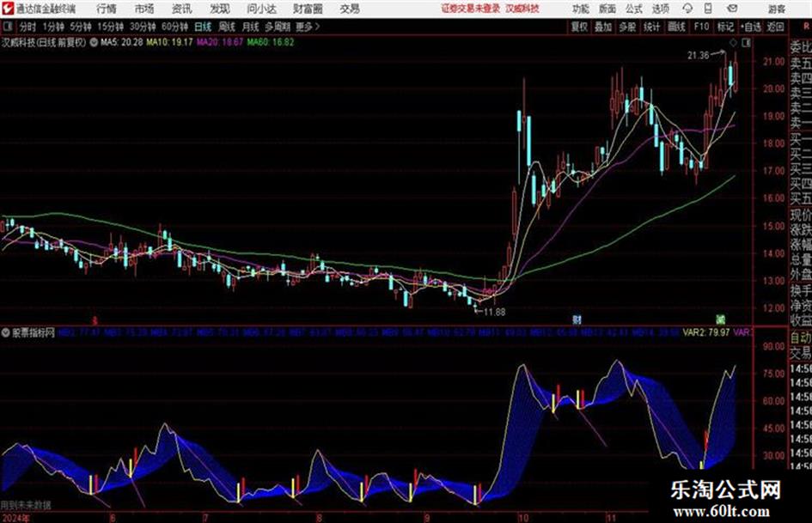The width and height of the screenshot is (812, 523).
Task: Open the 问小达 menu
Action: 261,9
